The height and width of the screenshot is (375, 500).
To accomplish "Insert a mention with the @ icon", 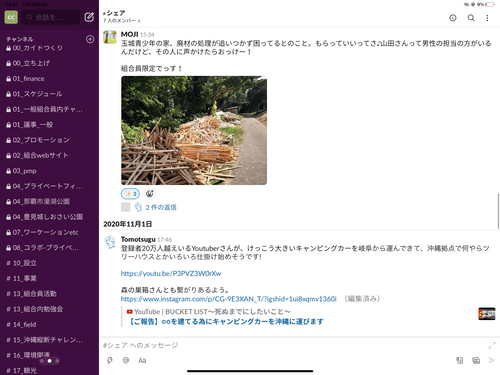I will (126, 360).
